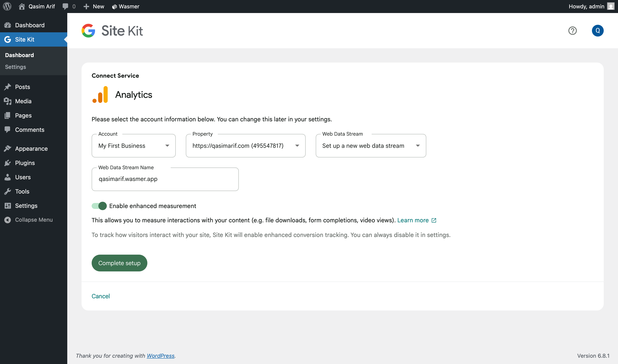Follow the WordPress footer link

click(x=161, y=356)
